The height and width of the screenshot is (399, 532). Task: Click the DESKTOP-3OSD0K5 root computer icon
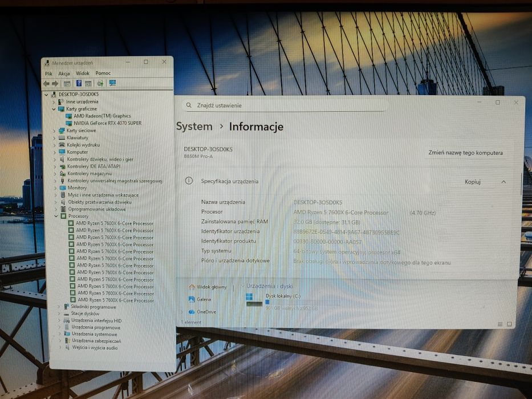click(54, 94)
